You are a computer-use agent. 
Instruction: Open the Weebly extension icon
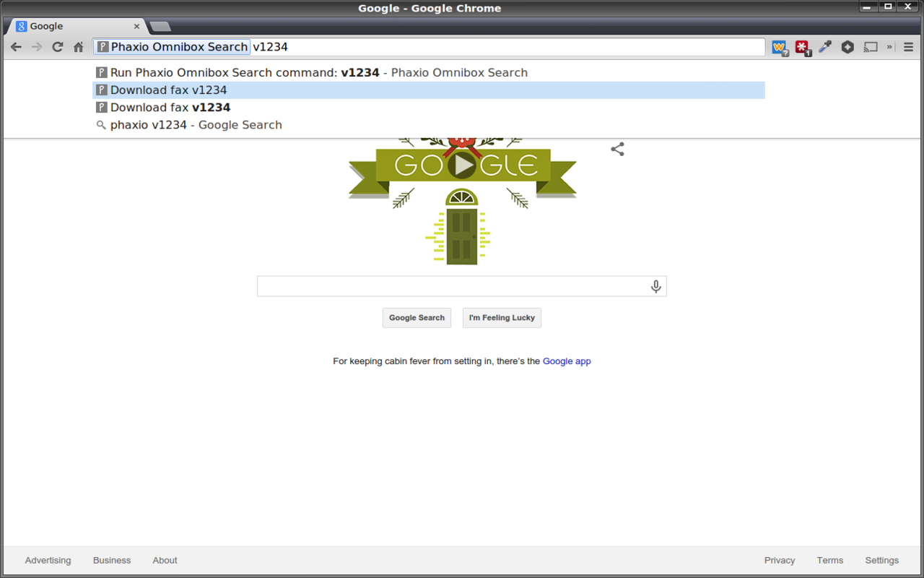click(780, 48)
